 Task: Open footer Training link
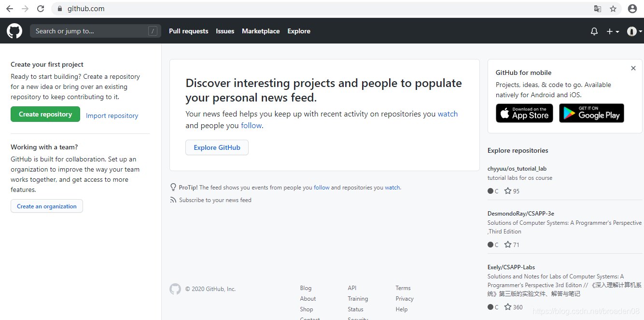tap(358, 299)
